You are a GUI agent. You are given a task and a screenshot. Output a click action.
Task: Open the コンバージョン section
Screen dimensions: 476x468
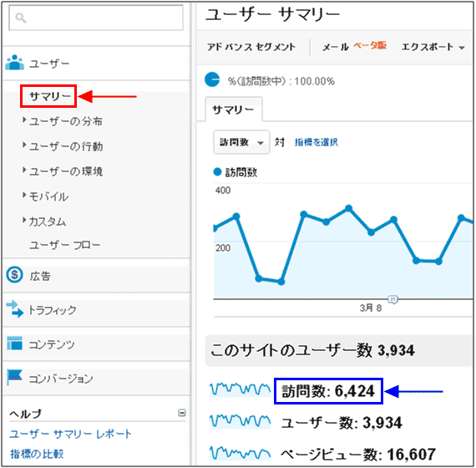60,379
